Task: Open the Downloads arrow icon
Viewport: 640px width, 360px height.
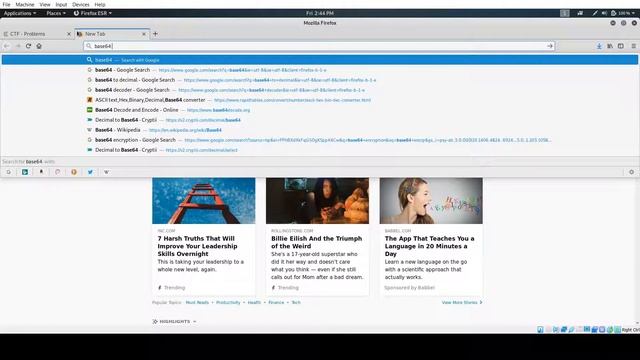Action: pyautogui.click(x=599, y=46)
